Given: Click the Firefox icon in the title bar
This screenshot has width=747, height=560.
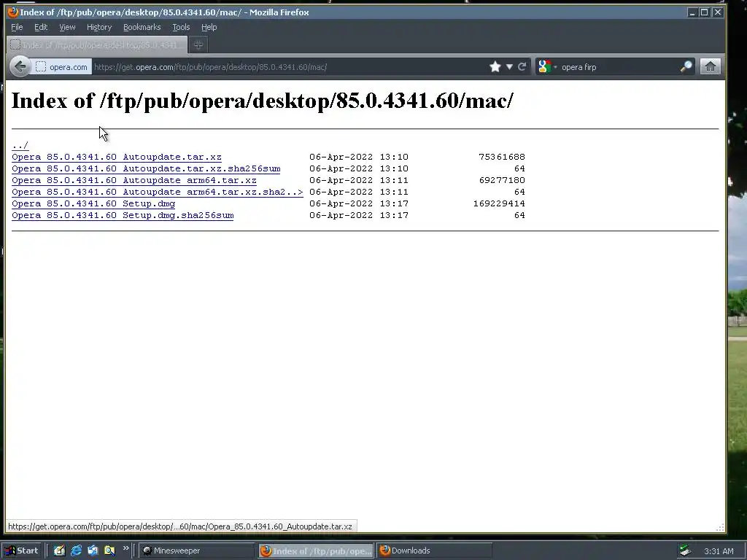Looking at the screenshot, I should tap(13, 12).
